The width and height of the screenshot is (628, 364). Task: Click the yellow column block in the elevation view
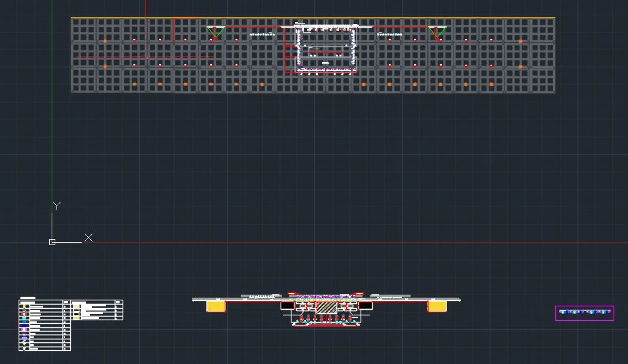tap(215, 306)
